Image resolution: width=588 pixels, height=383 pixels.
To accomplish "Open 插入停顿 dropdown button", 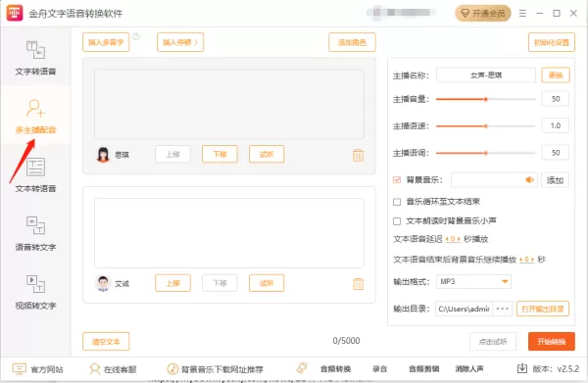I will click(180, 42).
